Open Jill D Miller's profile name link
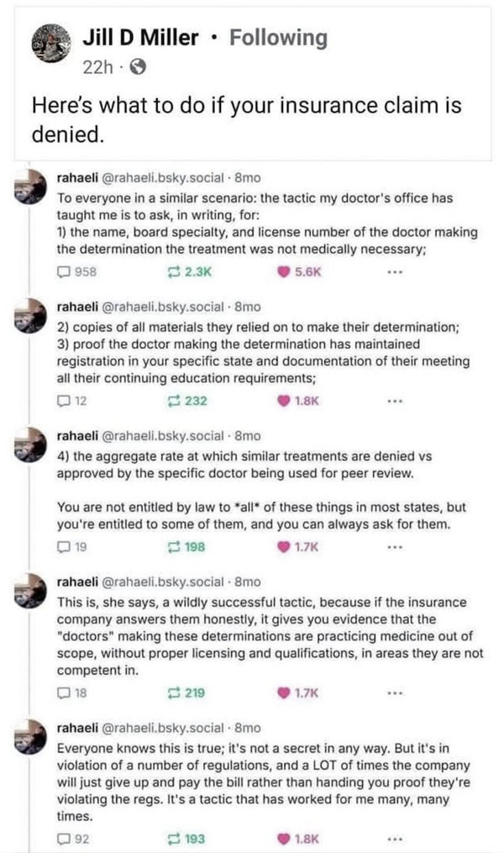 point(140,38)
